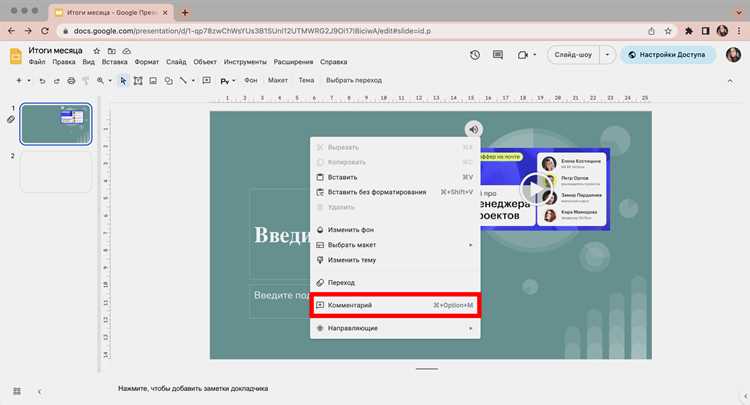Click the new slide plus icon
The image size is (750, 405).
pos(19,80)
